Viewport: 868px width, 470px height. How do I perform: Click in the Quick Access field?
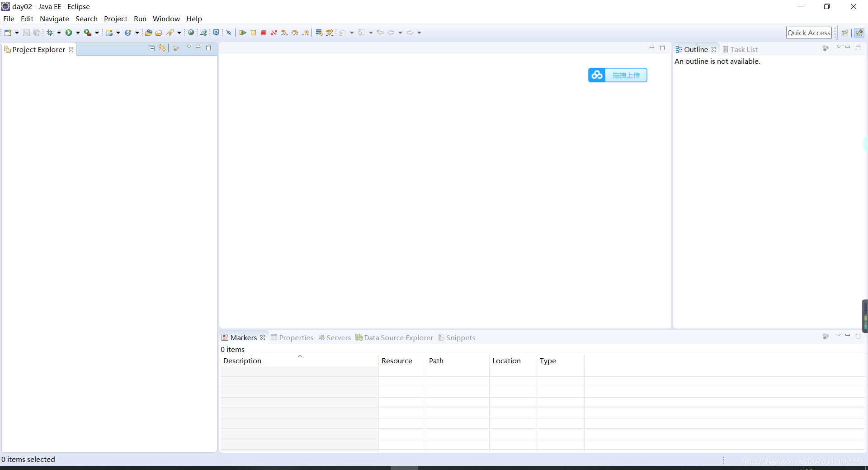pyautogui.click(x=809, y=33)
